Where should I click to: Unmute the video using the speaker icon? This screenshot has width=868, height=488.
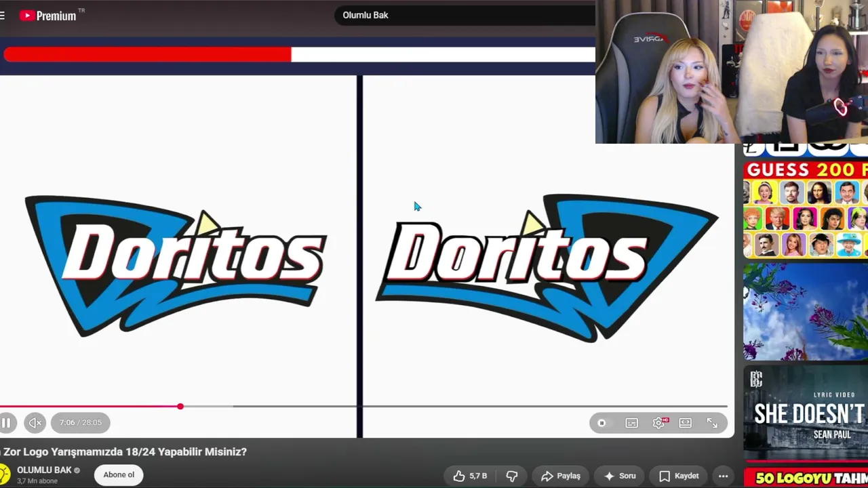35,423
